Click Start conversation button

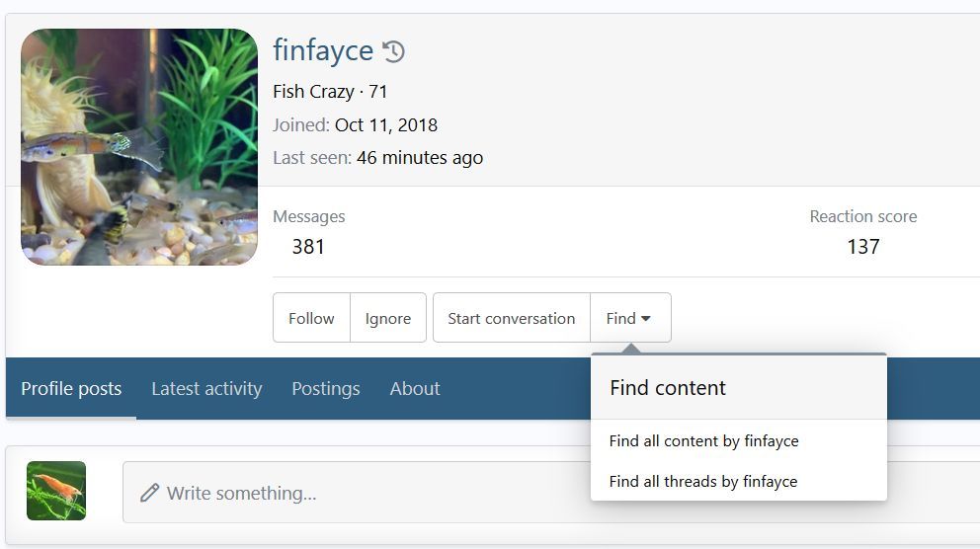coord(511,318)
